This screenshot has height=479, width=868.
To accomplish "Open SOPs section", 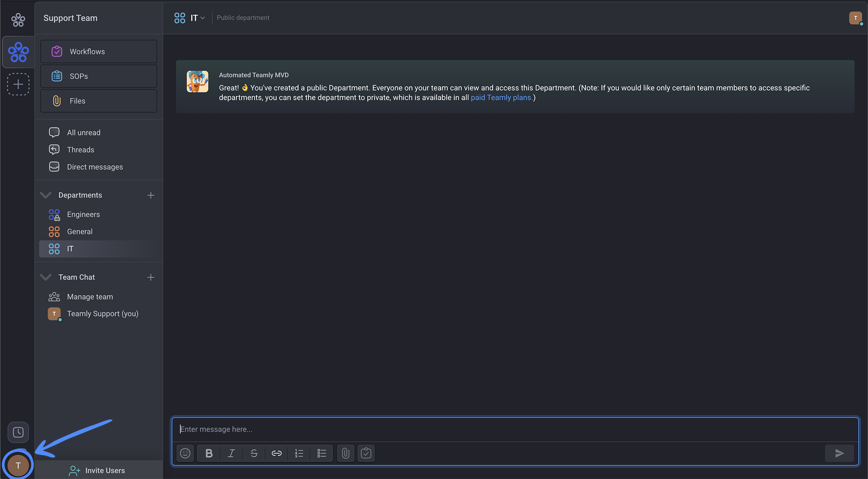I will click(98, 76).
